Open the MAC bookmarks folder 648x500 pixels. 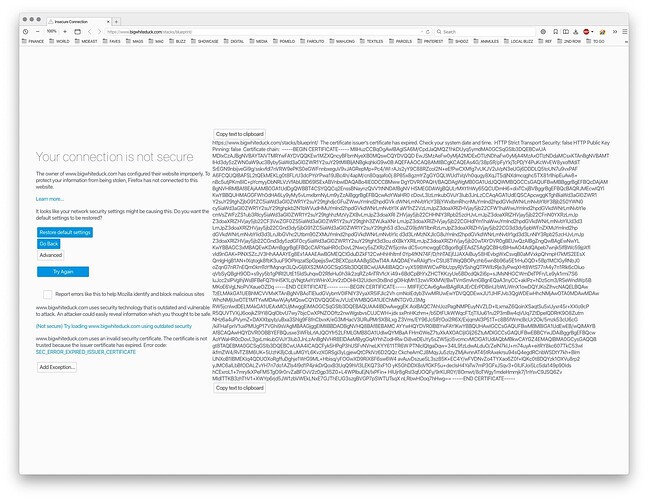[156, 41]
